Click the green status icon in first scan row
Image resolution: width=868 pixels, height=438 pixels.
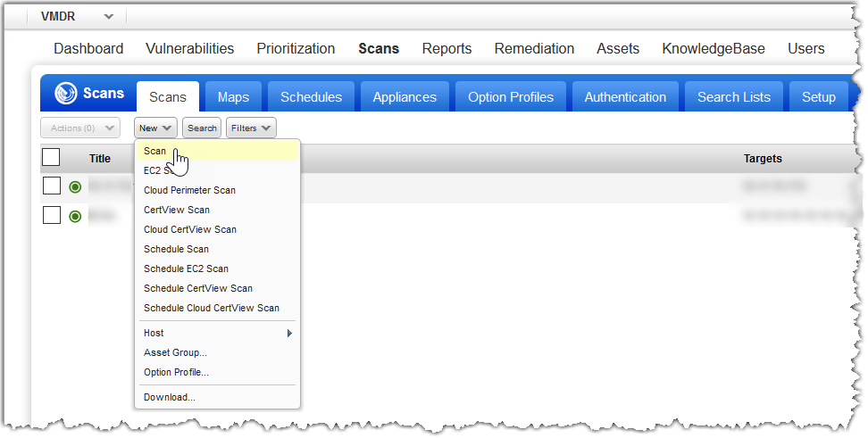(x=75, y=187)
